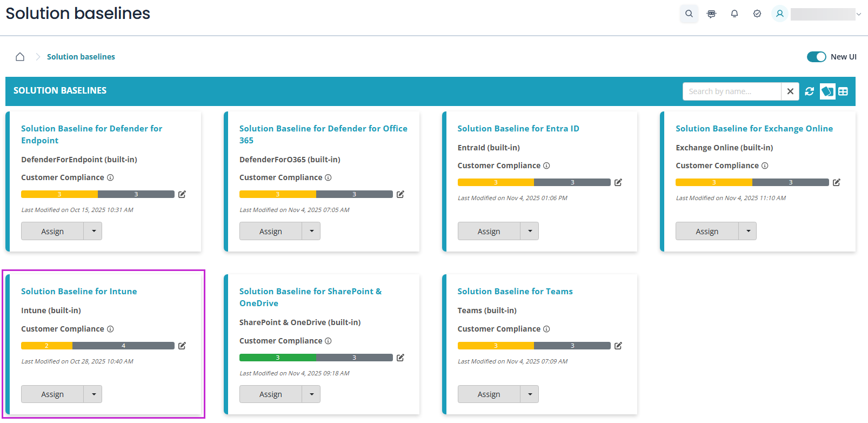Click the Customer Compliance info icon on Entra ID
The image size is (868, 423).
pyautogui.click(x=546, y=166)
